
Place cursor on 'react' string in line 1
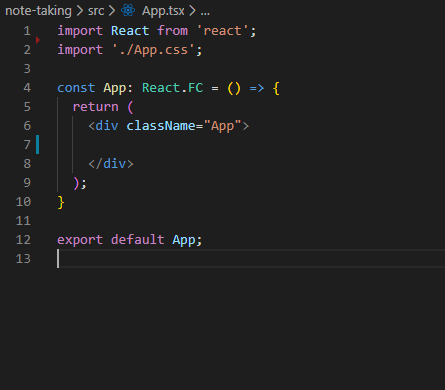click(222, 31)
